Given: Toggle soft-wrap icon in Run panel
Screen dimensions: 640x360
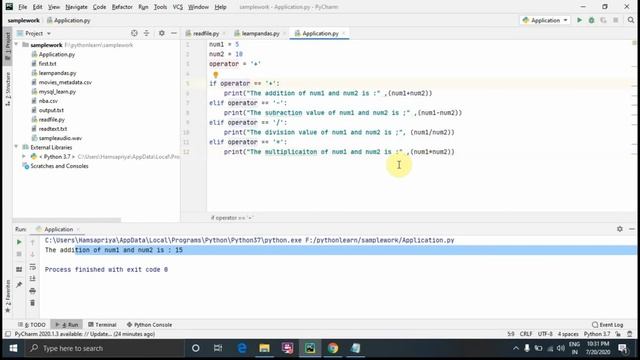Looking at the screenshot, I should point(33,267).
